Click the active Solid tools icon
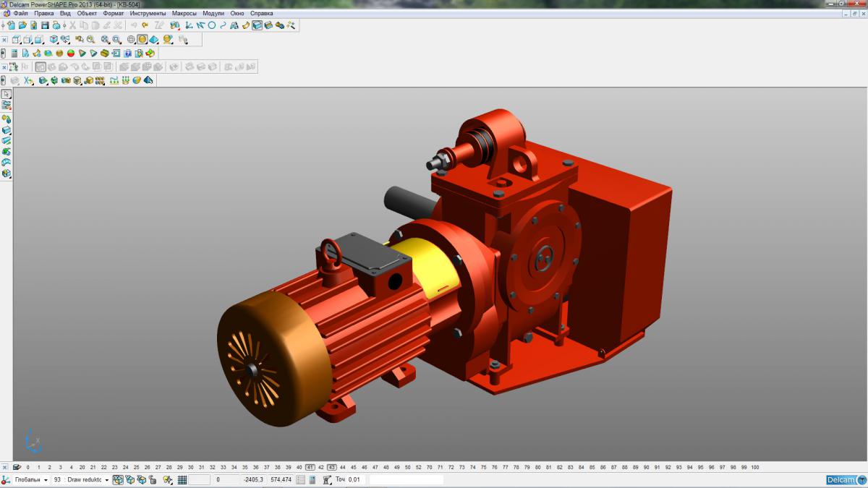868x488 pixels. pos(257,25)
